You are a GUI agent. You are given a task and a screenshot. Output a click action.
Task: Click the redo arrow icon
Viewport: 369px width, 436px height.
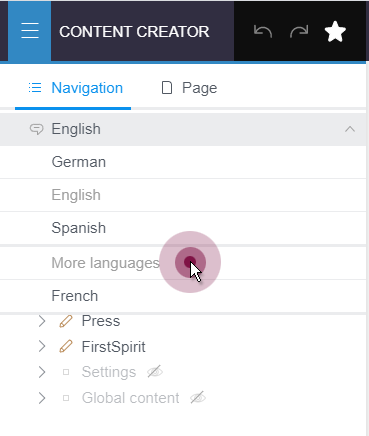299,32
